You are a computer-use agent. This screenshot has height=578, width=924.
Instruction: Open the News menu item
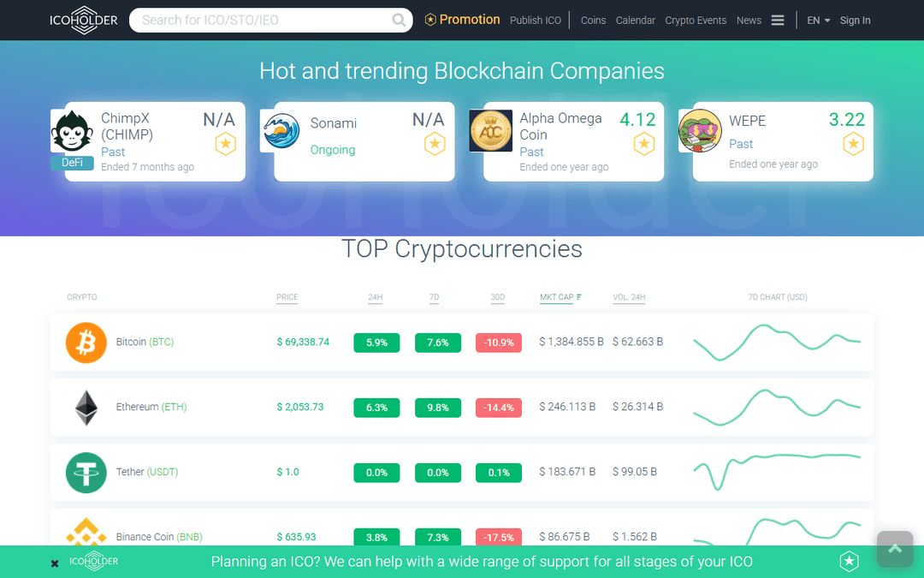[749, 20]
